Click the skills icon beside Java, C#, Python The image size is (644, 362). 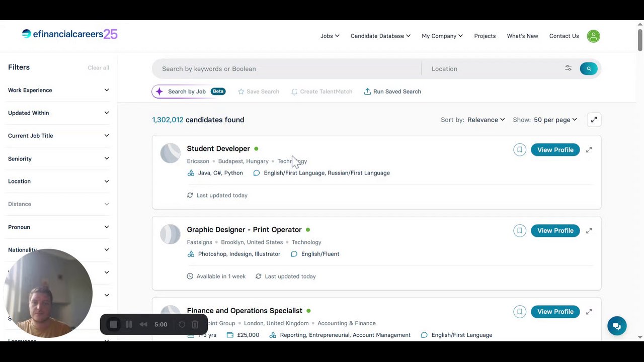pos(191,173)
